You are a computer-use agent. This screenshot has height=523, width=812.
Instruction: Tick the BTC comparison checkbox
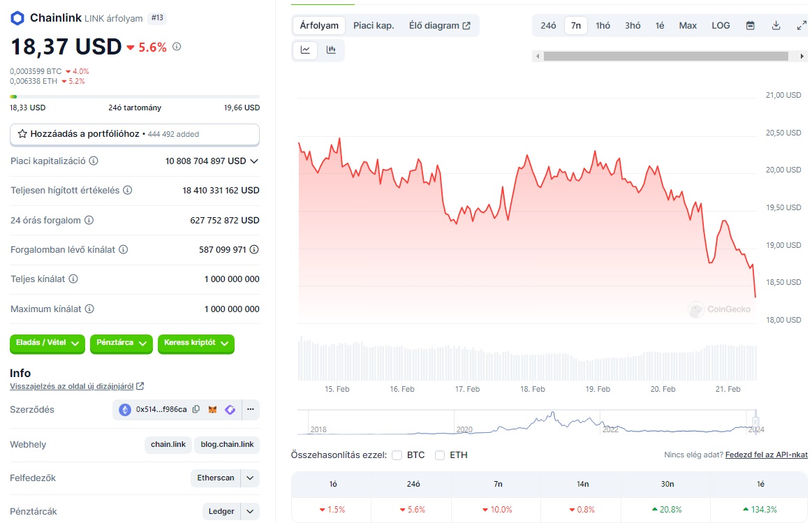397,455
